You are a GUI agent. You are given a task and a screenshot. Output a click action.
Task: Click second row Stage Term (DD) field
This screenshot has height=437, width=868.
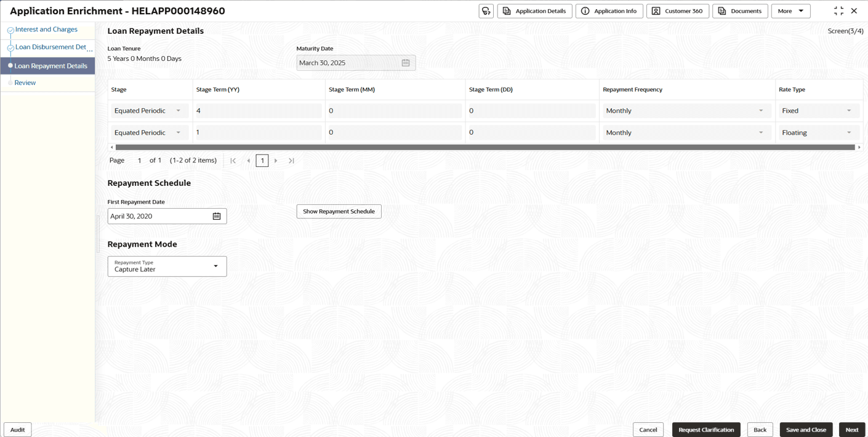click(531, 132)
